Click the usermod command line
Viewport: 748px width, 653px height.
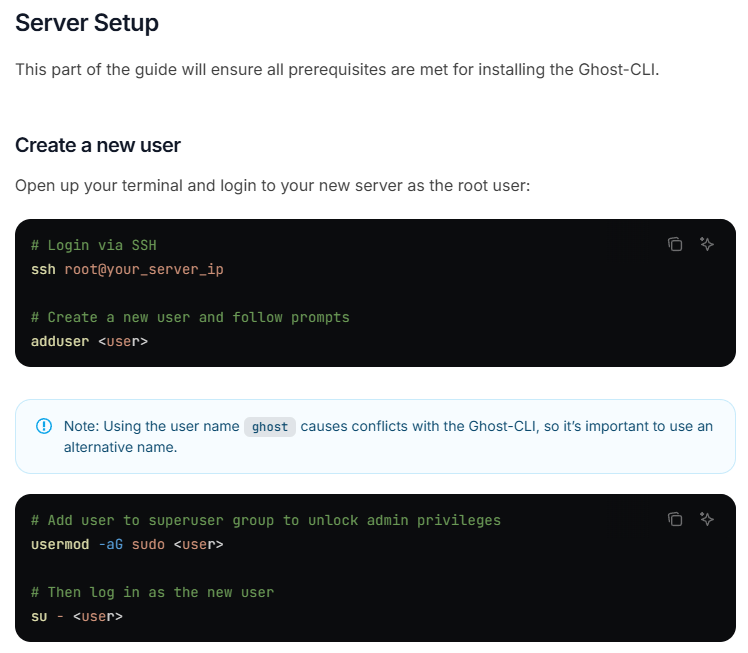(x=127, y=544)
